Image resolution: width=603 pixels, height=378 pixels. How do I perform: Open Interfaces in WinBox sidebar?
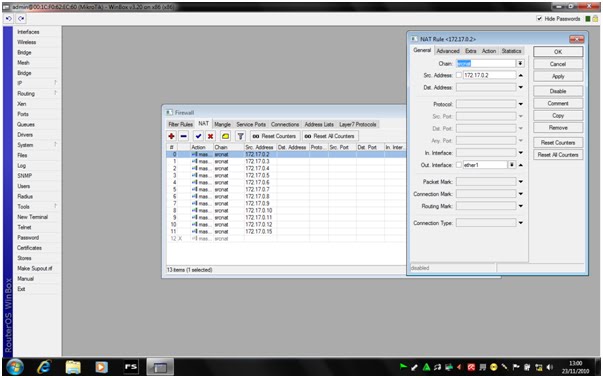click(x=28, y=32)
